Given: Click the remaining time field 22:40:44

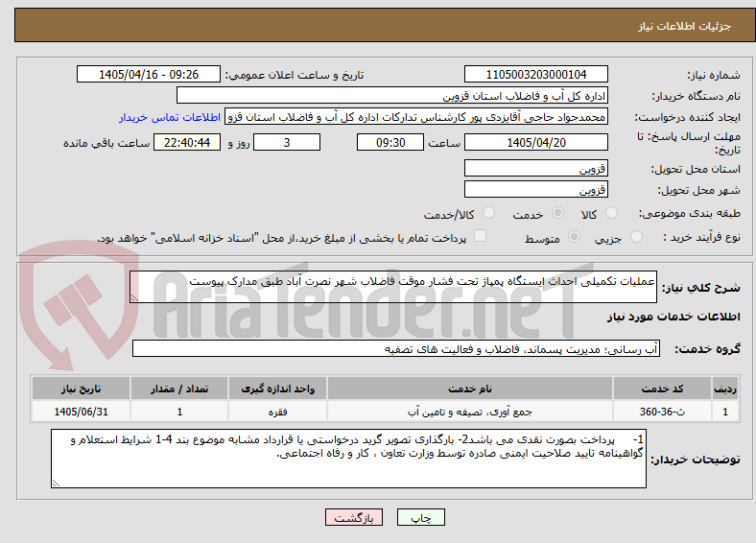Looking at the screenshot, I should 187,143.
